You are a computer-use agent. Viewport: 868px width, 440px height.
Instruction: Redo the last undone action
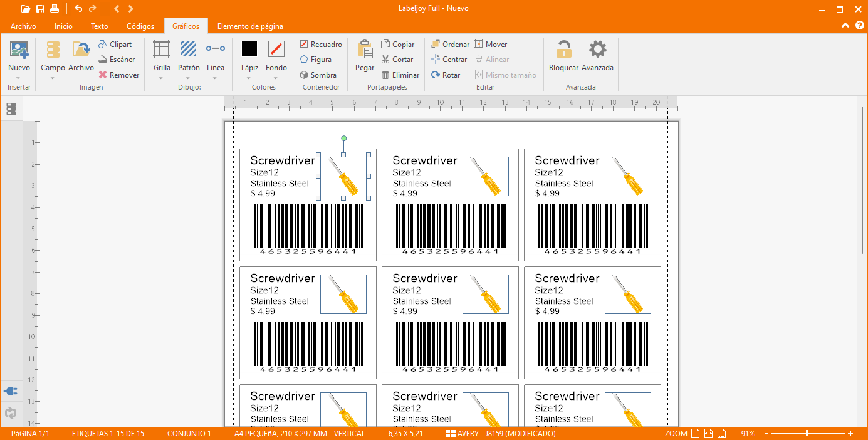pyautogui.click(x=93, y=9)
